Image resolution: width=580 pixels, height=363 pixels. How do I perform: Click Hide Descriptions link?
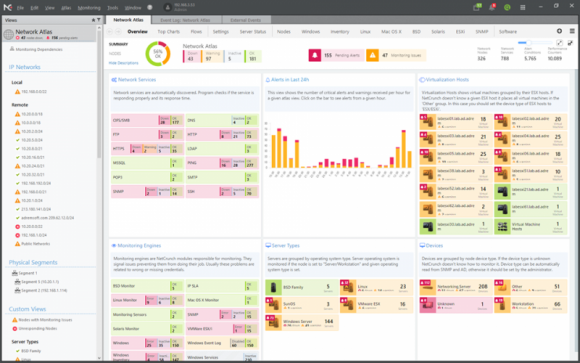coord(124,63)
